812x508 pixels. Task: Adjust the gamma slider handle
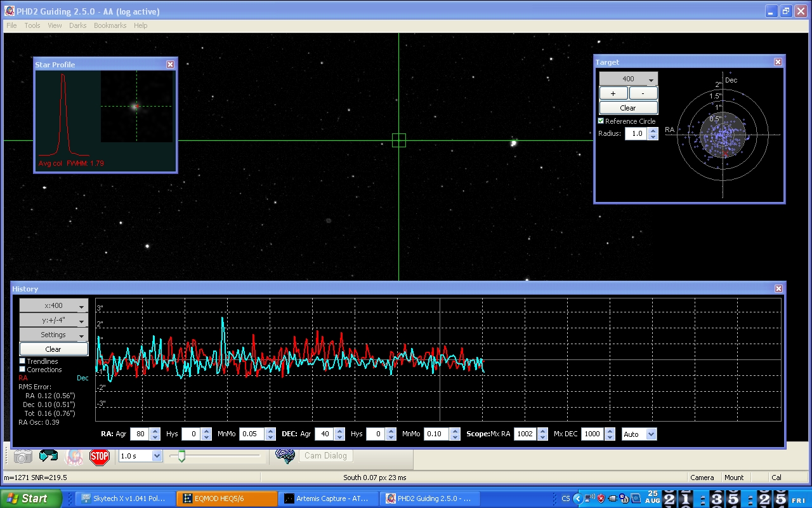click(x=181, y=456)
